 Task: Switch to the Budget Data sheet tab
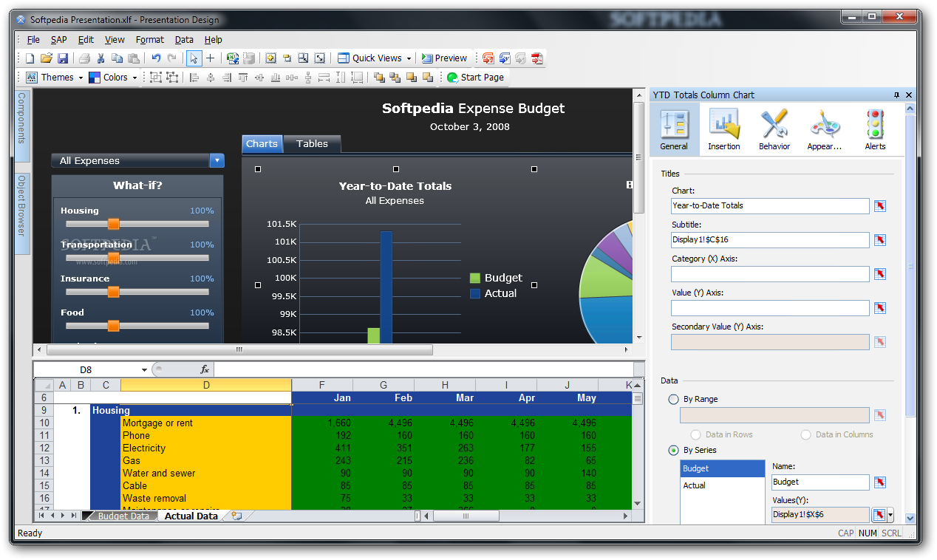click(x=123, y=516)
